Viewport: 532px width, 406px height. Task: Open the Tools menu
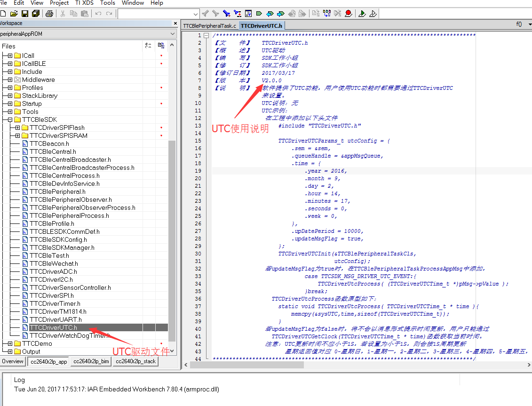point(108,3)
